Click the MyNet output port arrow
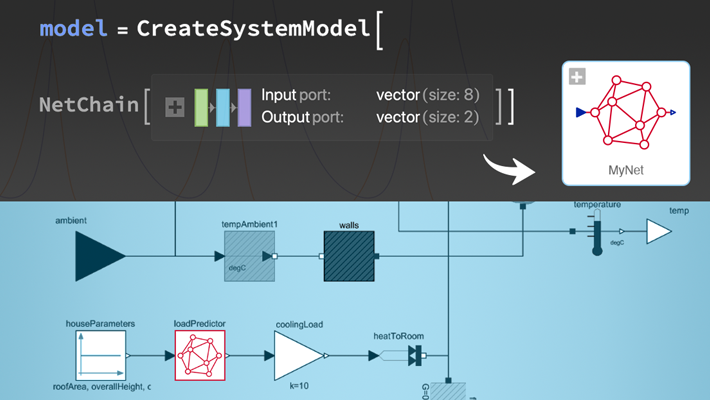 pyautogui.click(x=673, y=112)
